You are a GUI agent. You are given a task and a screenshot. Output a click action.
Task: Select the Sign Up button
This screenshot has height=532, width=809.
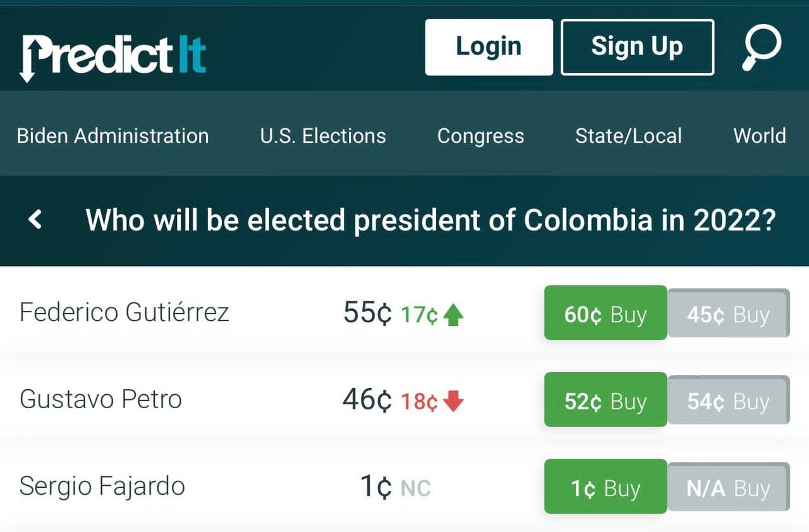pos(636,45)
